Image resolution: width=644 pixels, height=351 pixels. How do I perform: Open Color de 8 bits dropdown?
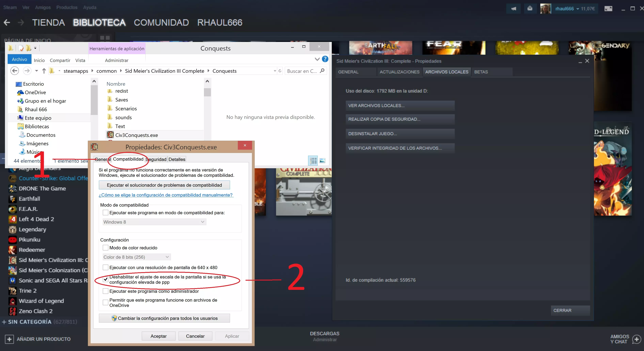[137, 257]
